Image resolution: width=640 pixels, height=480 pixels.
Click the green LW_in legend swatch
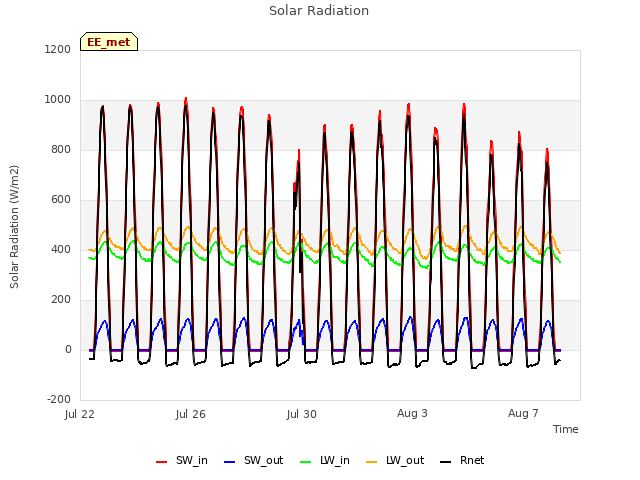[x=305, y=462]
